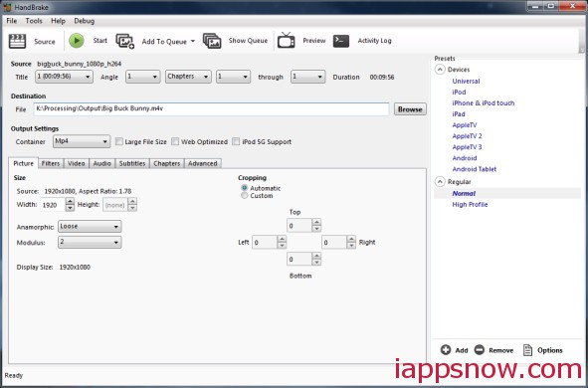
Task: Open the Anamorphic Loose dropdown
Action: pyautogui.click(x=90, y=227)
